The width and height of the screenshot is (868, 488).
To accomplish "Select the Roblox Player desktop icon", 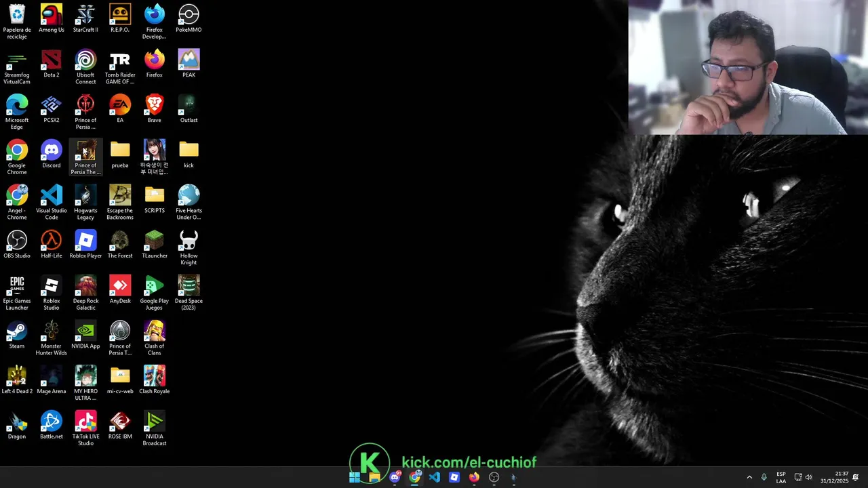I will coord(85,245).
